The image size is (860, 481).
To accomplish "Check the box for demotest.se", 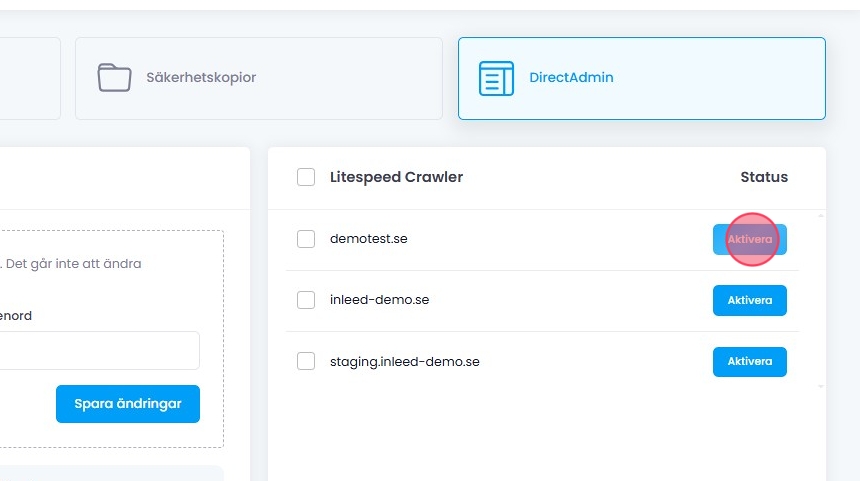I will [x=306, y=239].
